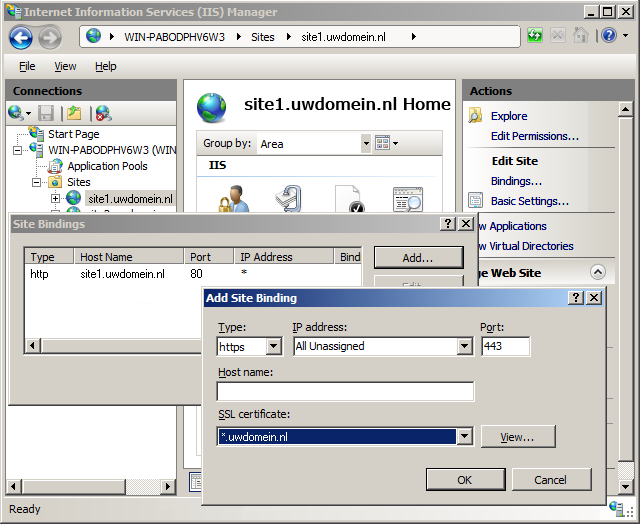
Task: Open the Help question mark icon
Action: pyautogui.click(x=609, y=36)
